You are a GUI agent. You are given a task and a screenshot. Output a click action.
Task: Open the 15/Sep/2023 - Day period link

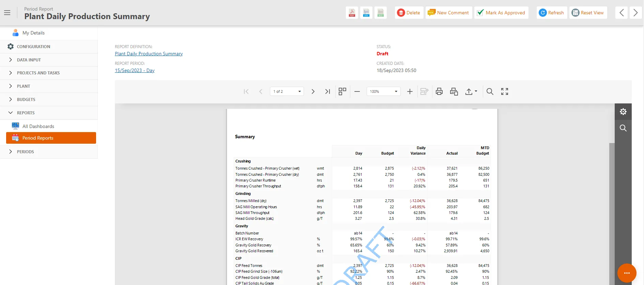(x=135, y=70)
